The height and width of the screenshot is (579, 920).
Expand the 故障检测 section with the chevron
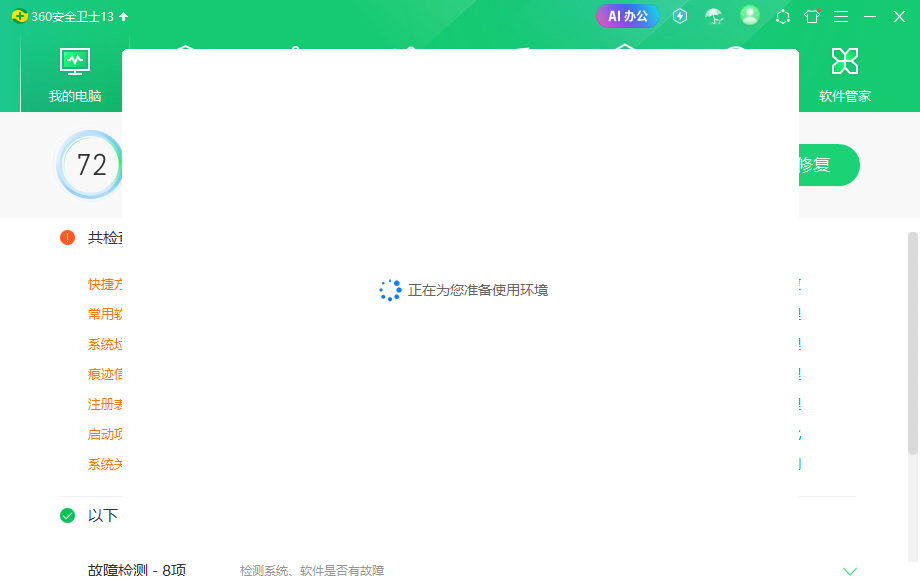pyautogui.click(x=850, y=571)
